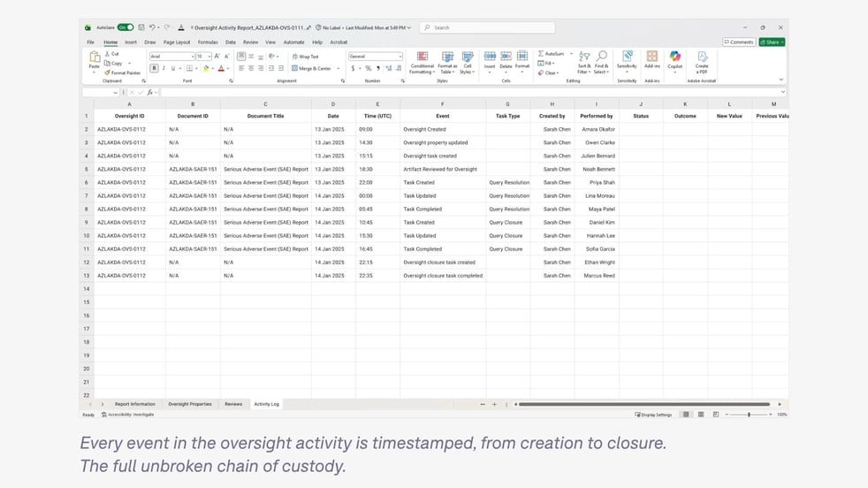Click the Sensitivity icon
Screen dimensions: 868x488
628,57
